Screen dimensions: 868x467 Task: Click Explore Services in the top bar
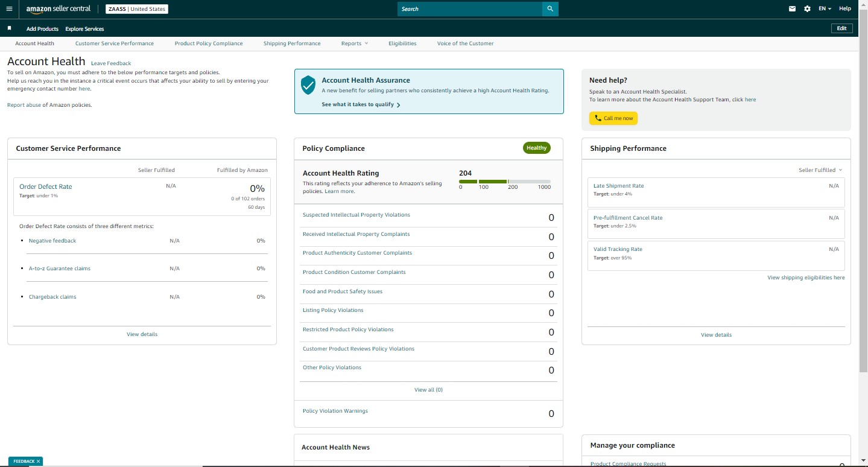tap(84, 29)
